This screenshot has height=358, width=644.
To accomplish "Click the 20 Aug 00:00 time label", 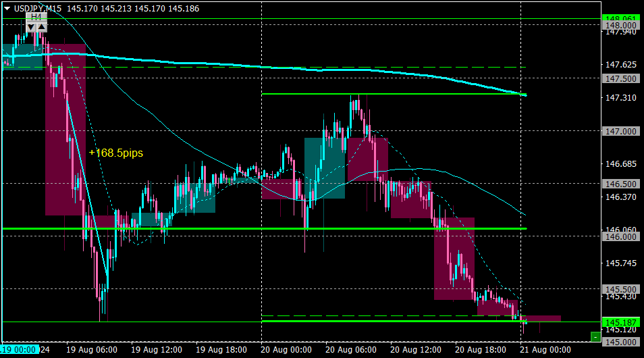I will pyautogui.click(x=286, y=350).
